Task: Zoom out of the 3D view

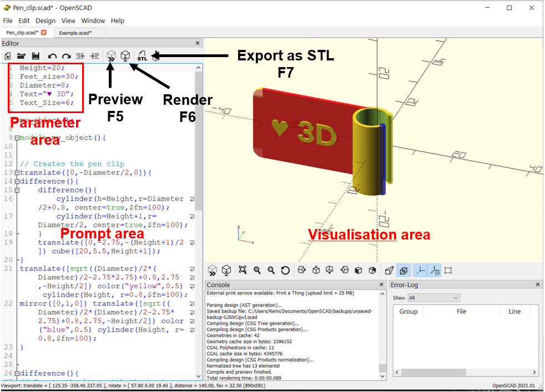Action: coord(271,270)
